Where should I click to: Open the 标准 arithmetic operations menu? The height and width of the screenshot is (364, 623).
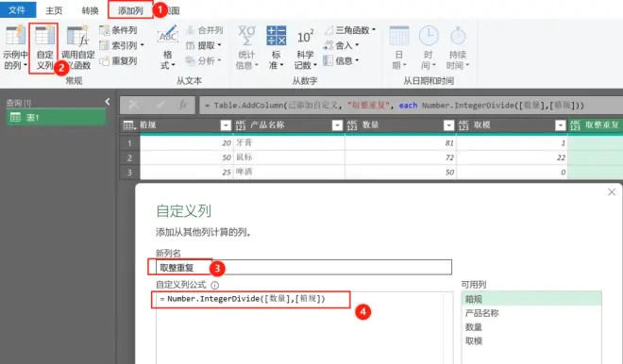277,47
